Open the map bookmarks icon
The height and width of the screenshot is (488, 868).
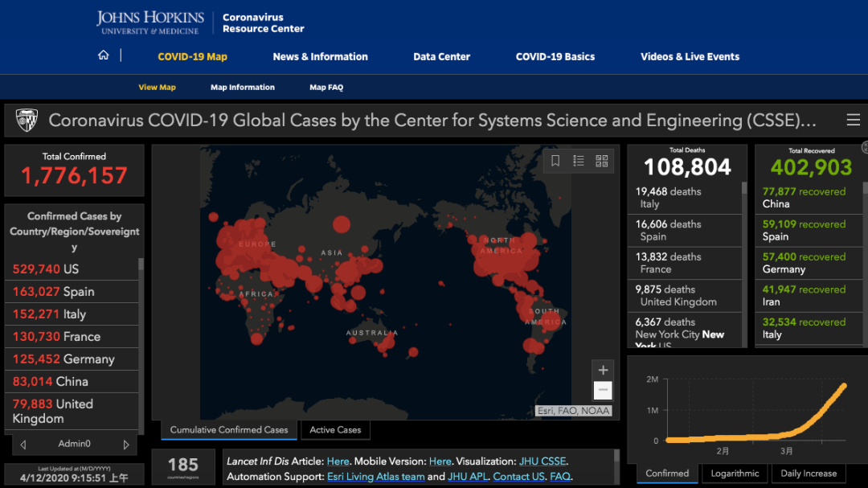555,161
